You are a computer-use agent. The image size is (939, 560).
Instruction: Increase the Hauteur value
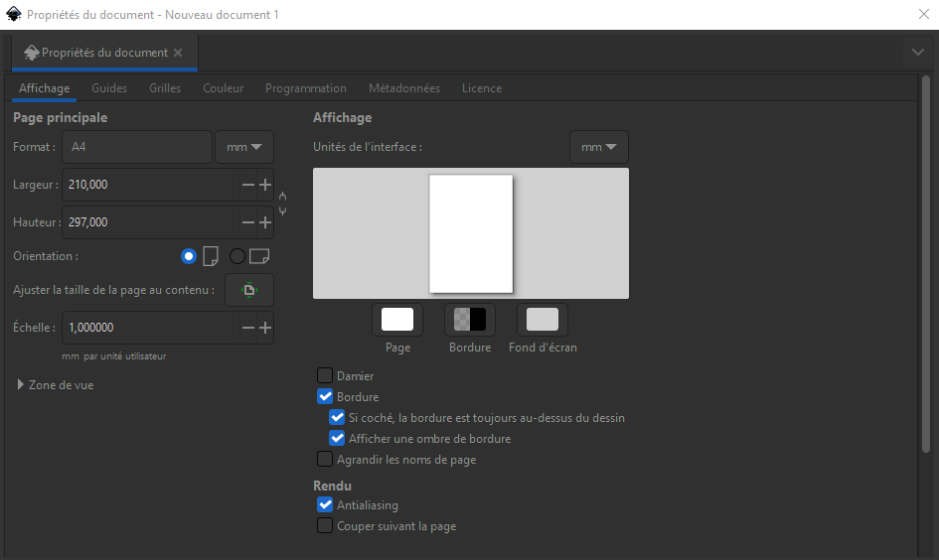(265, 222)
